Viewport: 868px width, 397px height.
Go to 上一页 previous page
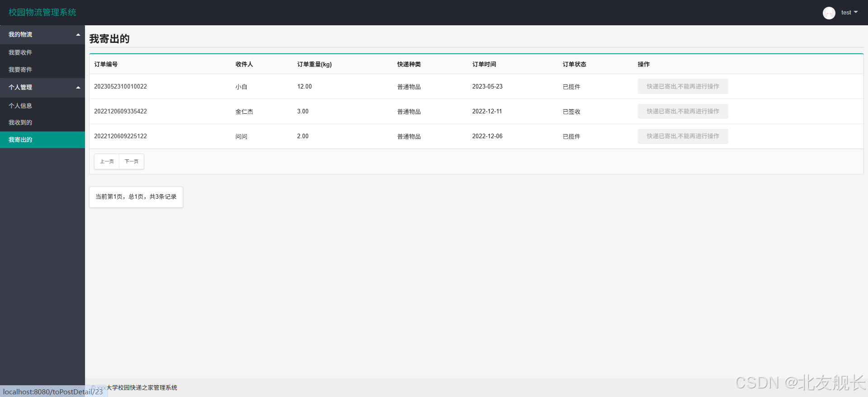(x=107, y=161)
